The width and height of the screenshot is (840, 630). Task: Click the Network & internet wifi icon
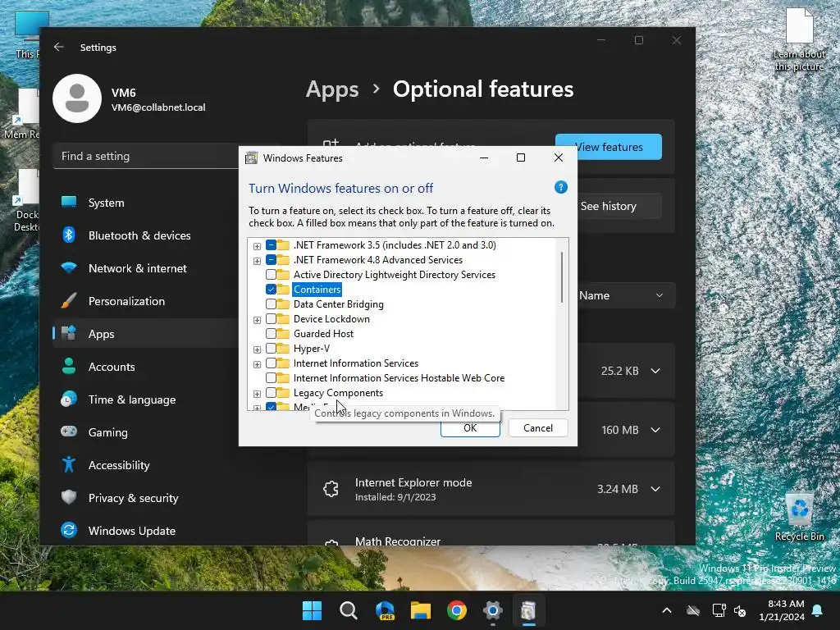pyautogui.click(x=69, y=268)
